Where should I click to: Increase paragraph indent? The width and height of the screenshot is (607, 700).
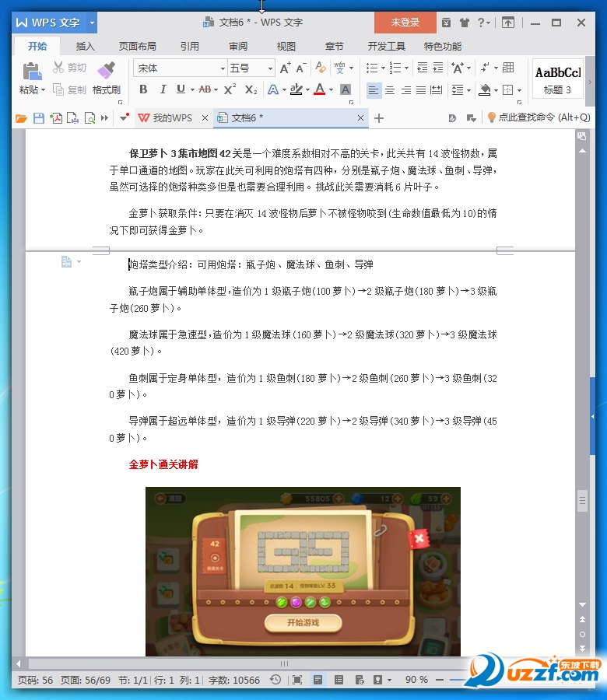pos(438,68)
